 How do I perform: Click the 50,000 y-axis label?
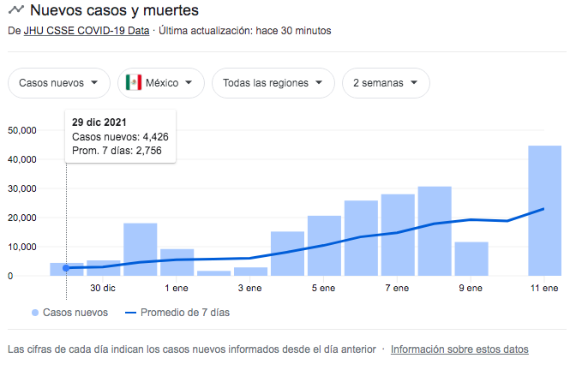click(x=22, y=130)
